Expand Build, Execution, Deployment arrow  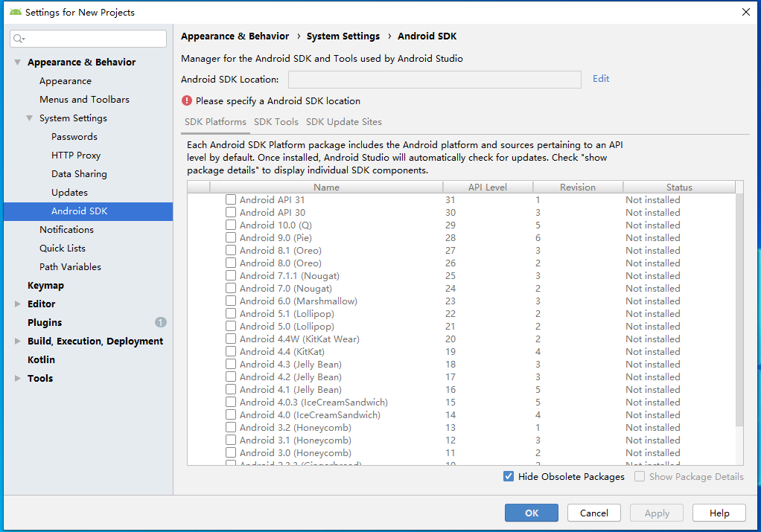click(x=17, y=341)
